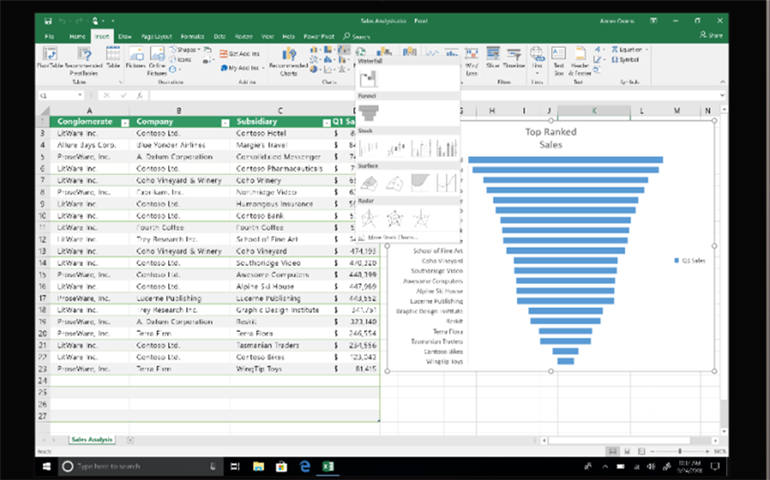This screenshot has width=770, height=480.
Task: Select cell containing Coho Vineyard & Winery row 13
Action: point(179,251)
